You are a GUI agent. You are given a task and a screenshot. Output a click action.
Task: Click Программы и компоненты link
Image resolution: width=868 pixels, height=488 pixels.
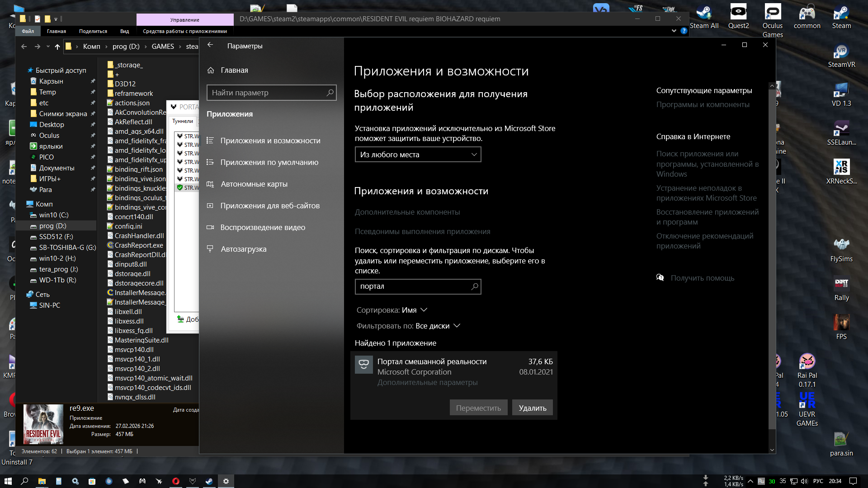click(x=703, y=105)
